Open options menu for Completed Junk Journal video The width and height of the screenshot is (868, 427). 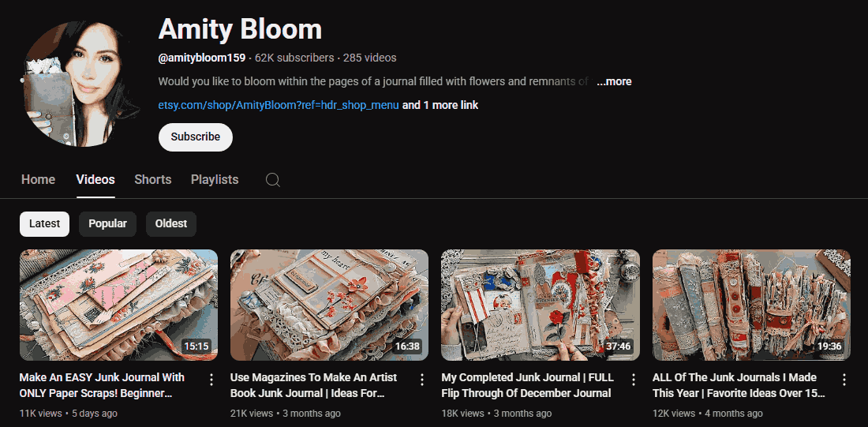point(633,380)
